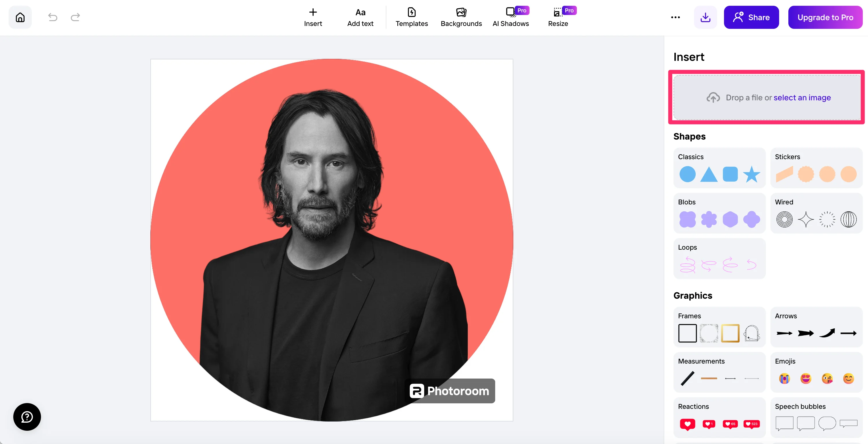This screenshot has height=444, width=868.
Task: Open the help chat bubble icon
Action: (27, 417)
